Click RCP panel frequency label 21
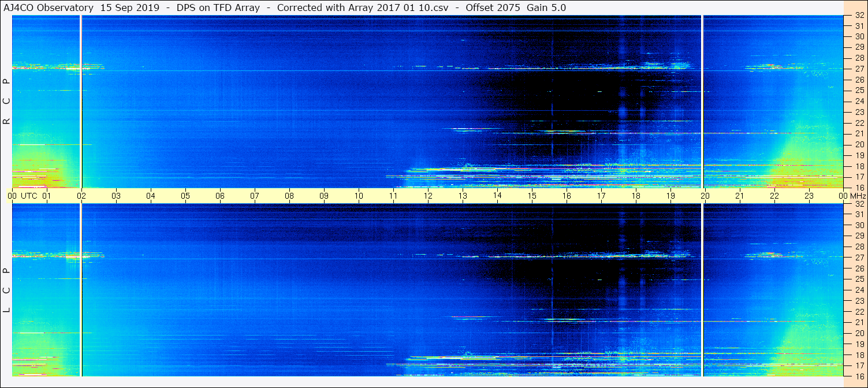The width and height of the screenshot is (868, 388). coord(859,133)
